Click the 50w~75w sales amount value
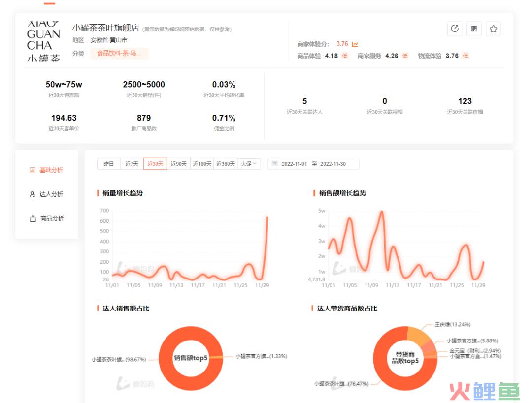532x403 pixels. click(x=64, y=85)
